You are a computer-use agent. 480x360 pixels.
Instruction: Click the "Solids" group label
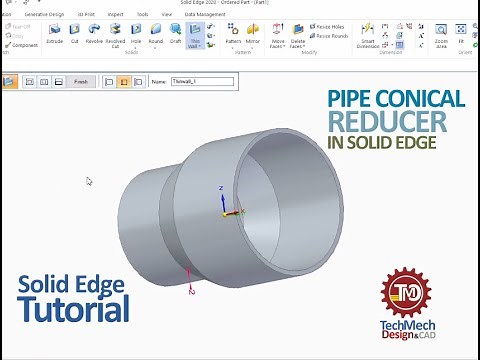click(x=132, y=52)
